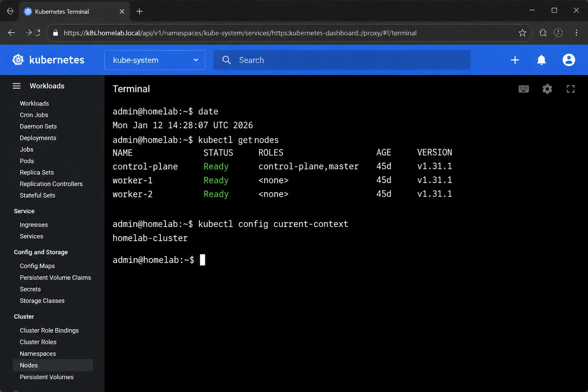Click the date output Mon Jan 12
The width and height of the screenshot is (588, 392).
(x=183, y=125)
